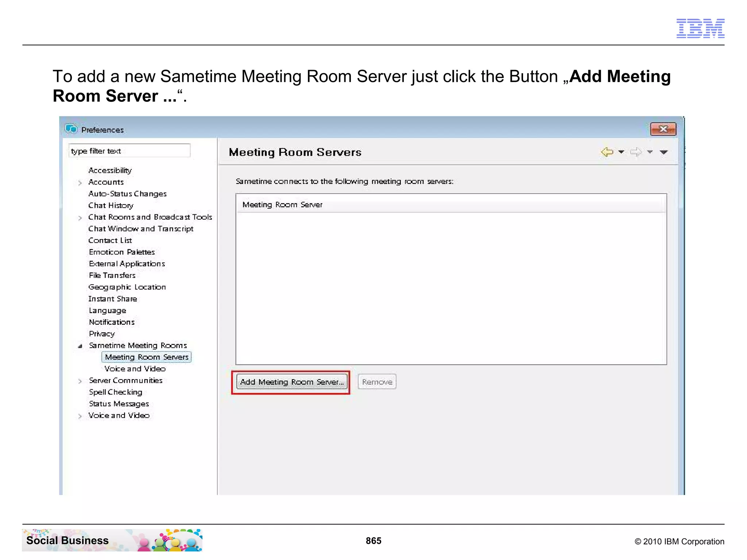747x560 pixels.
Task: Select Privacy preference item
Action: tap(102, 334)
